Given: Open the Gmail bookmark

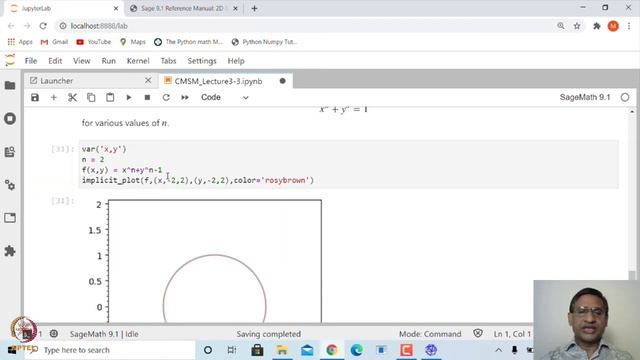Looking at the screenshot, I should (54, 42).
